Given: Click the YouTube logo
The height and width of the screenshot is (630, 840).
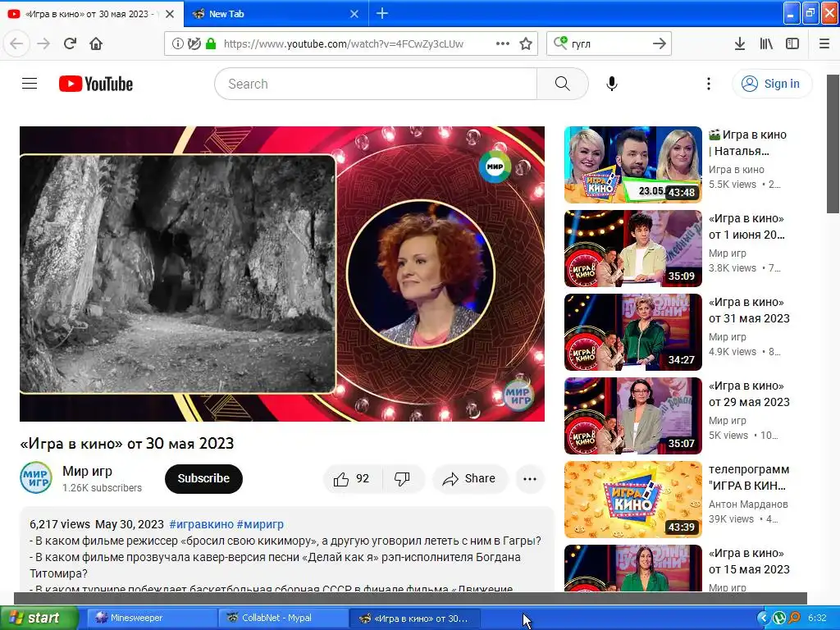Looking at the screenshot, I should [96, 84].
